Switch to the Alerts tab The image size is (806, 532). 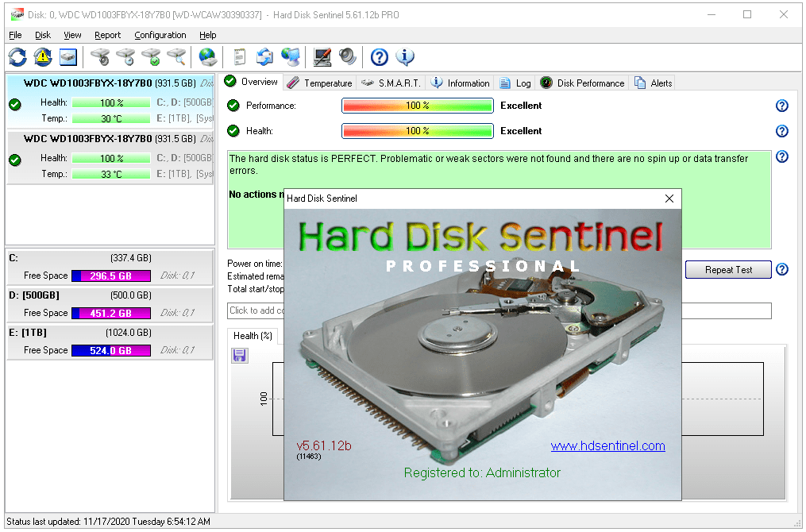(654, 83)
